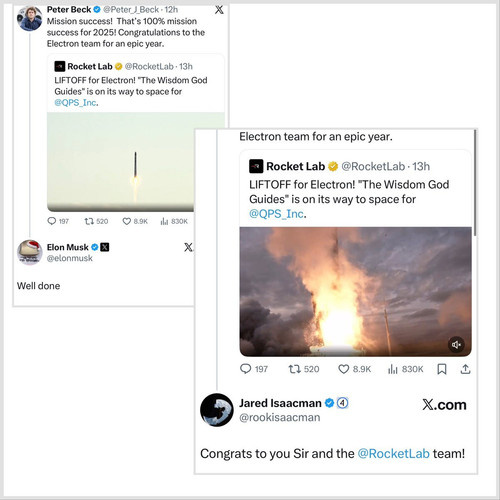
Task: Open Jared Isaacman's profile picture
Action: (217, 410)
